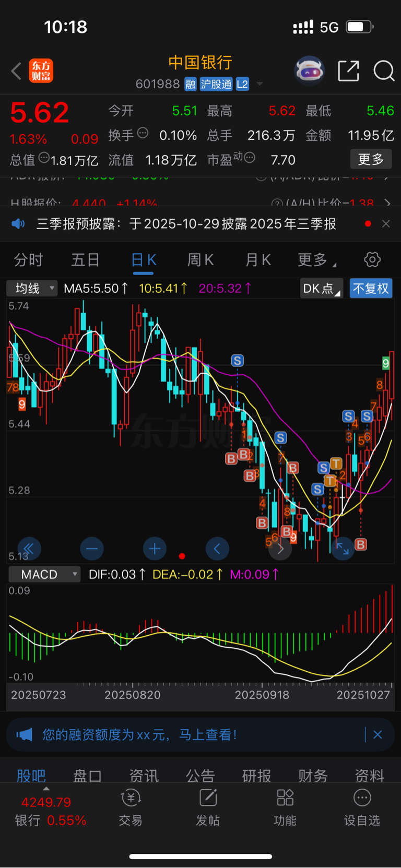Viewport: 401px width, 868px height.
Task: Tap the speaker announcement icon
Action: click(x=18, y=224)
